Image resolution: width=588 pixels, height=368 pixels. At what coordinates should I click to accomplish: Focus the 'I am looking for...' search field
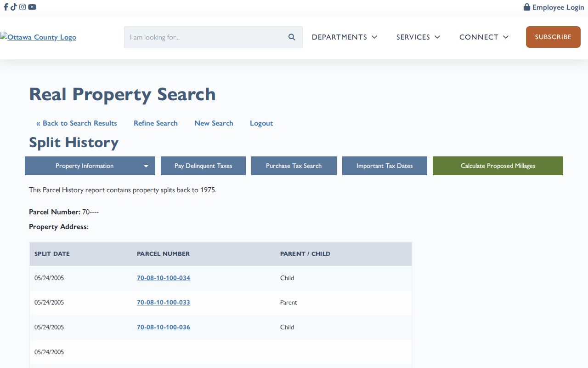point(213,37)
